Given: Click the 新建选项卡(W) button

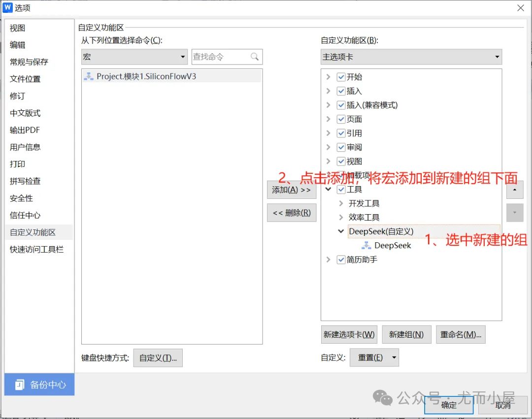Looking at the screenshot, I should click(349, 335).
